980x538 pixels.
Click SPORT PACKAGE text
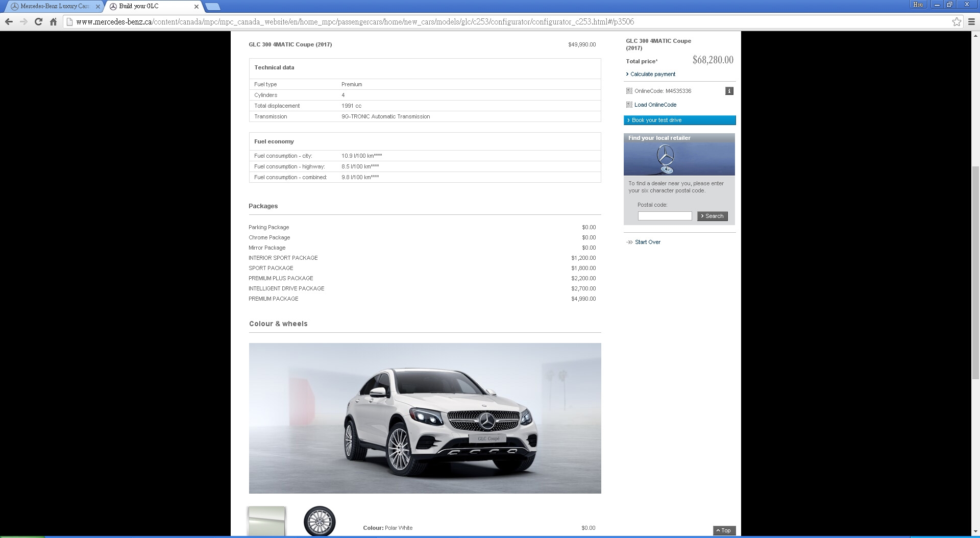pos(271,268)
